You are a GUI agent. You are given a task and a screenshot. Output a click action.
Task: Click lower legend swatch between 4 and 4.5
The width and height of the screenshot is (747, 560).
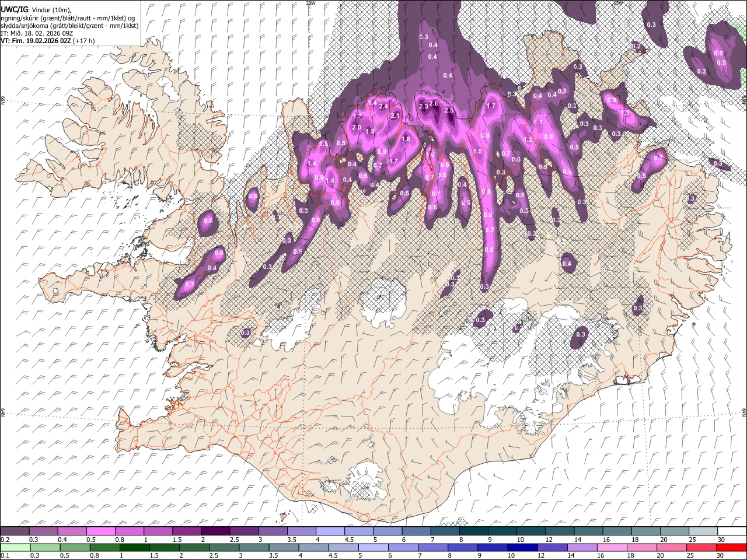click(x=314, y=547)
